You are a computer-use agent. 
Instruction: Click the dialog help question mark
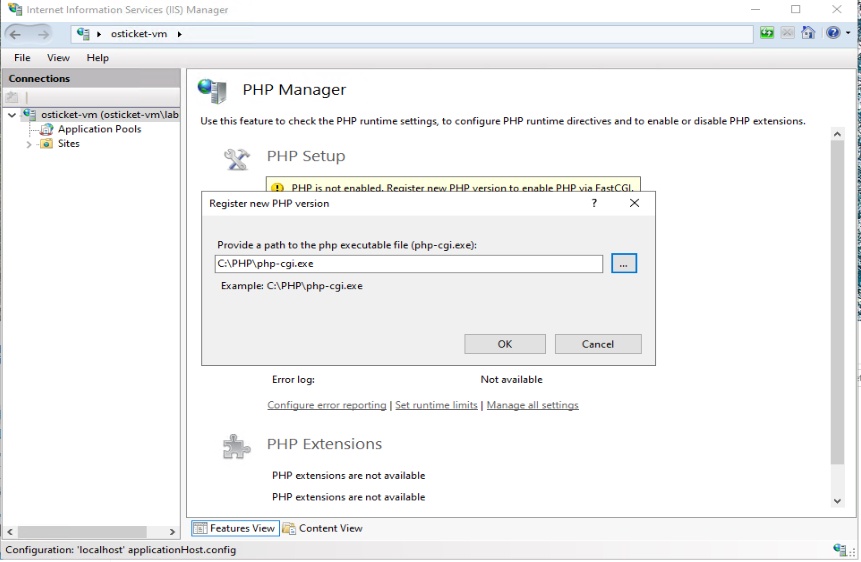tap(594, 203)
